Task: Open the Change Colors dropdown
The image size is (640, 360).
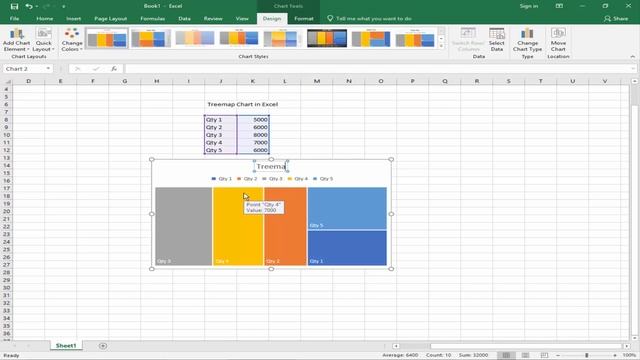Action: point(72,40)
